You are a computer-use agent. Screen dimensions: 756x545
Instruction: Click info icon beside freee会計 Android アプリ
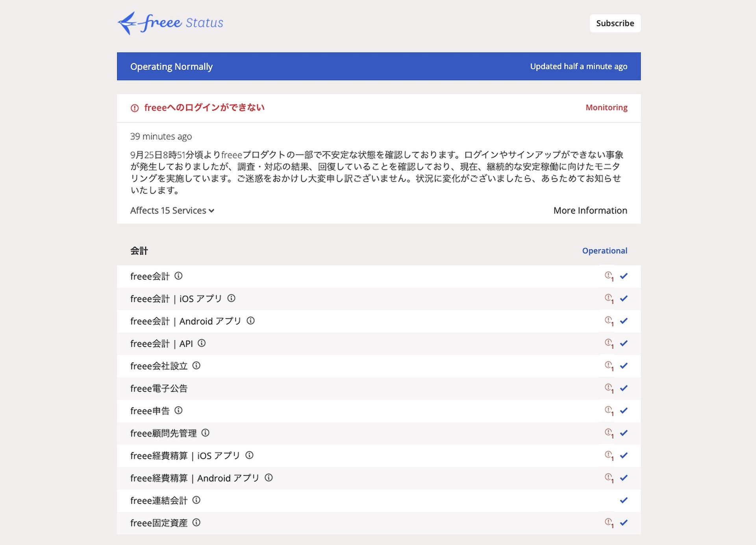250,321
